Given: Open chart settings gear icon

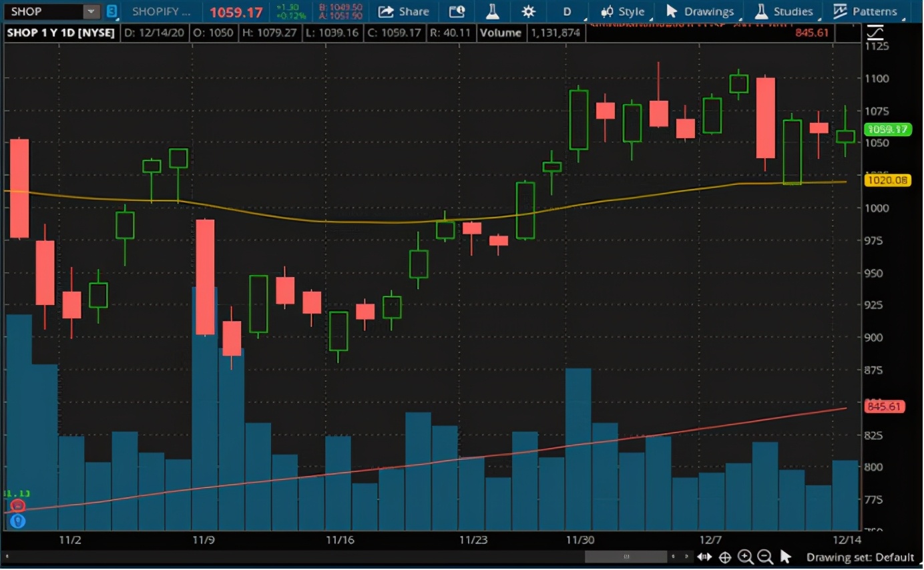Looking at the screenshot, I should pyautogui.click(x=529, y=11).
